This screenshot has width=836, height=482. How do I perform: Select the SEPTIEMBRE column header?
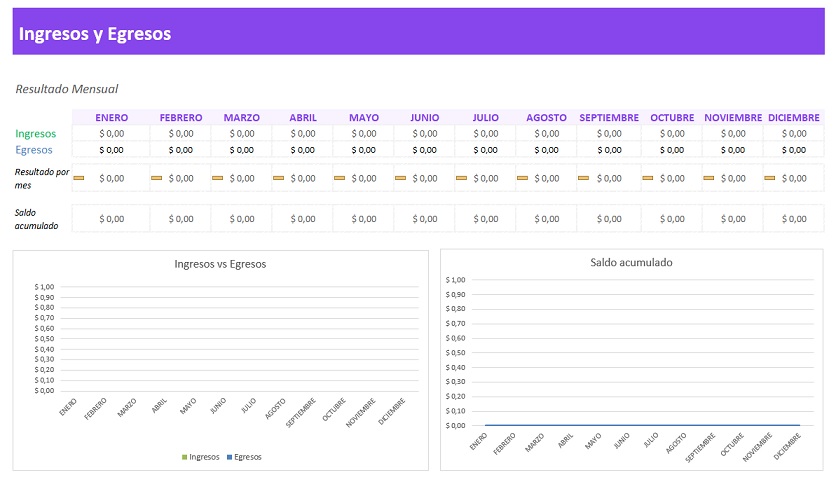tap(609, 117)
